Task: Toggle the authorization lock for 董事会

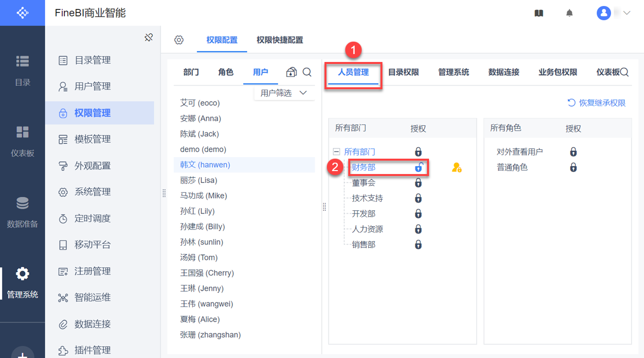Action: point(418,183)
